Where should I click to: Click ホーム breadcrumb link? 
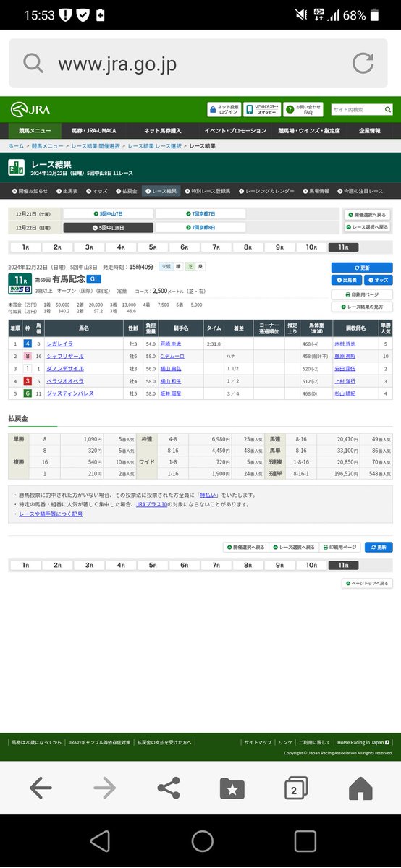(x=14, y=146)
